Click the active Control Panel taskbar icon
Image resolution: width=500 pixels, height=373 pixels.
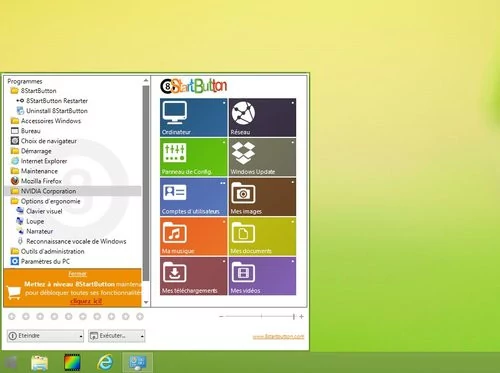click(138, 362)
